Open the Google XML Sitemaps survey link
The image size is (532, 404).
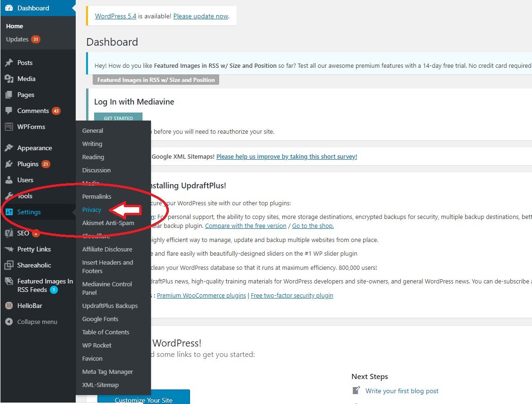point(286,156)
